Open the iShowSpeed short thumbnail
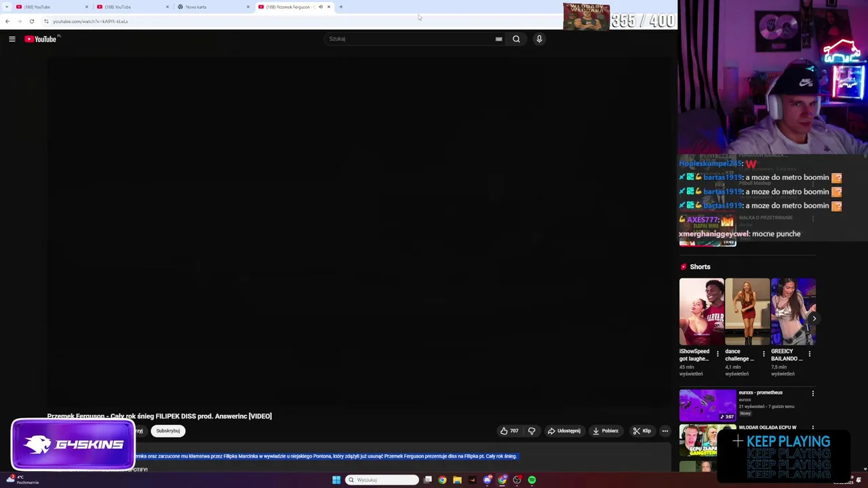868x488 pixels. tap(701, 312)
